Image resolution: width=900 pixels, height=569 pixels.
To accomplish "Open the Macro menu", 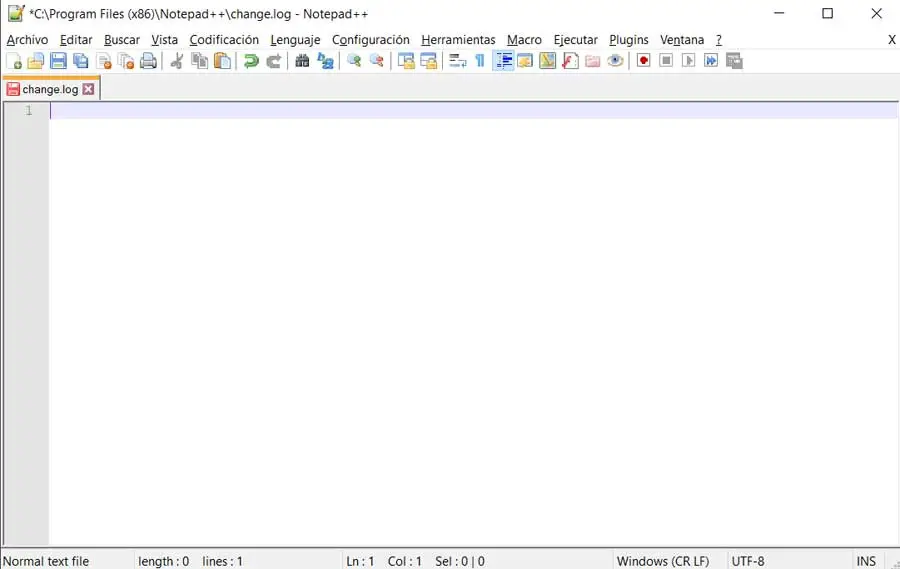I will [524, 40].
